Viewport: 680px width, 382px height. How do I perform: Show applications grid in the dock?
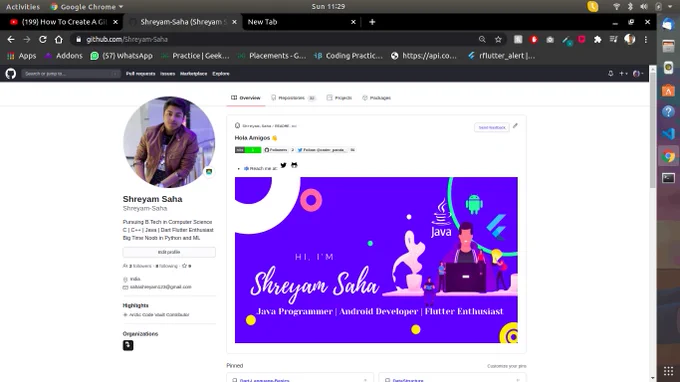click(668, 371)
